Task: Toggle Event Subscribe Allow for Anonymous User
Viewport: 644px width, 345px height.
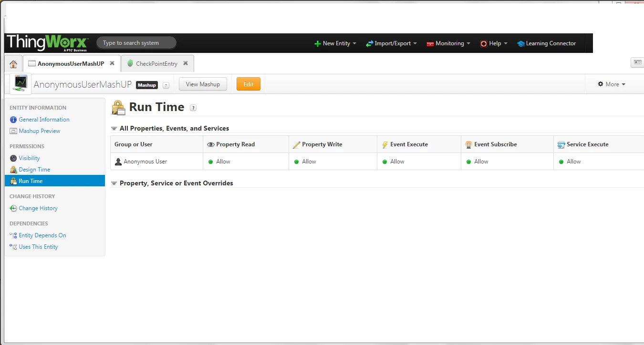Action: pos(478,162)
